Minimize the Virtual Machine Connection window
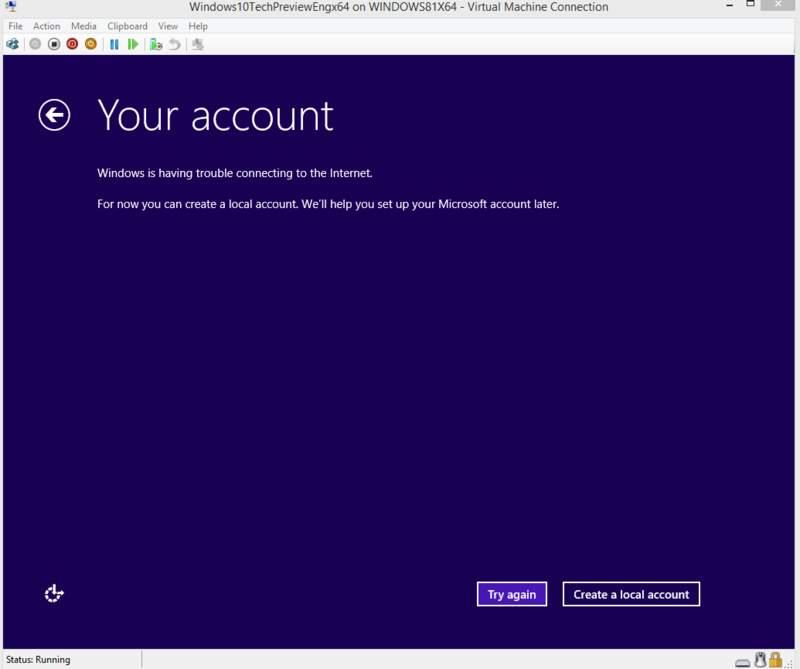The height and width of the screenshot is (669, 800). pos(730,5)
